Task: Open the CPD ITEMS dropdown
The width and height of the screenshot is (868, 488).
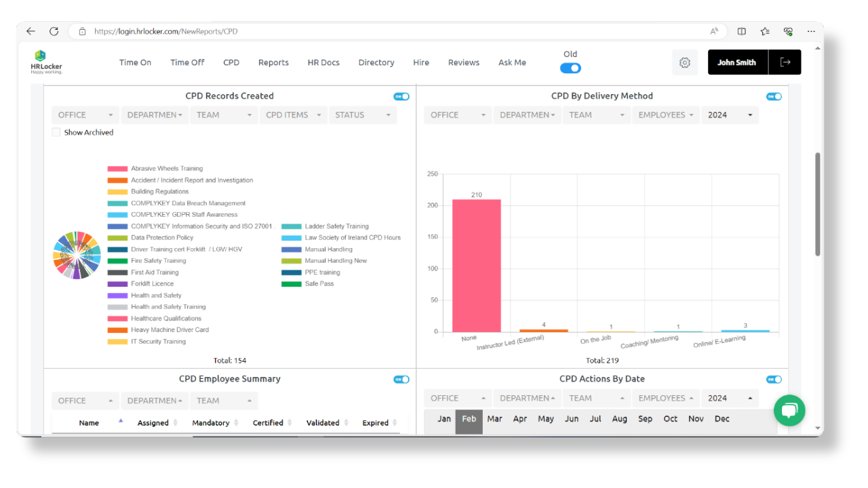Action: click(293, 115)
